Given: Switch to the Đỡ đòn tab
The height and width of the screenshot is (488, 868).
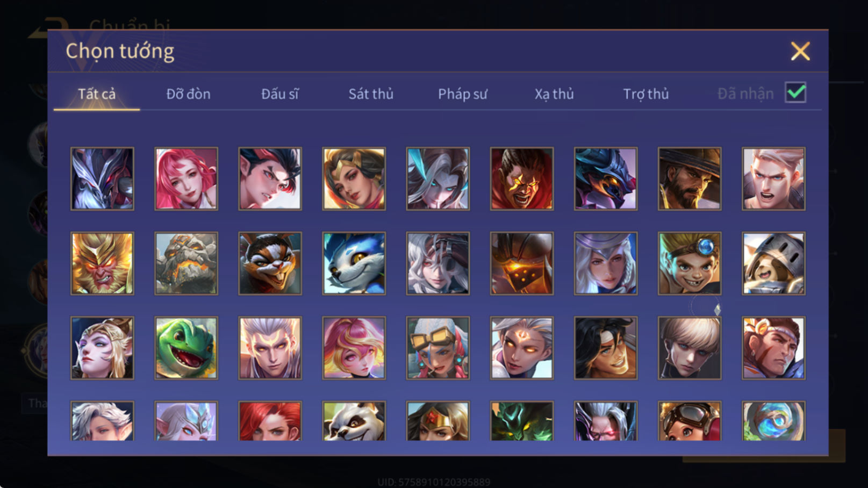Looking at the screenshot, I should pyautogui.click(x=188, y=94).
